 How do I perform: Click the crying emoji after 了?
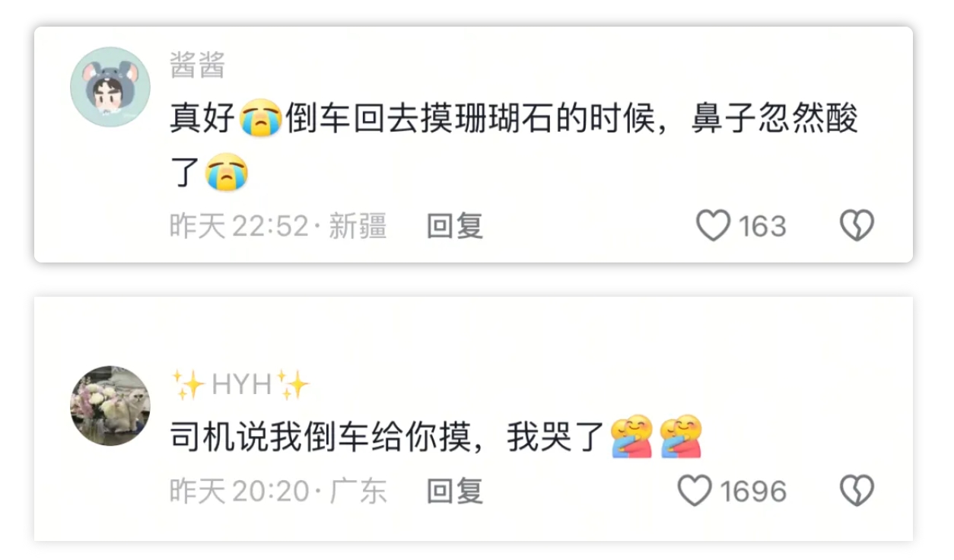pos(227,173)
